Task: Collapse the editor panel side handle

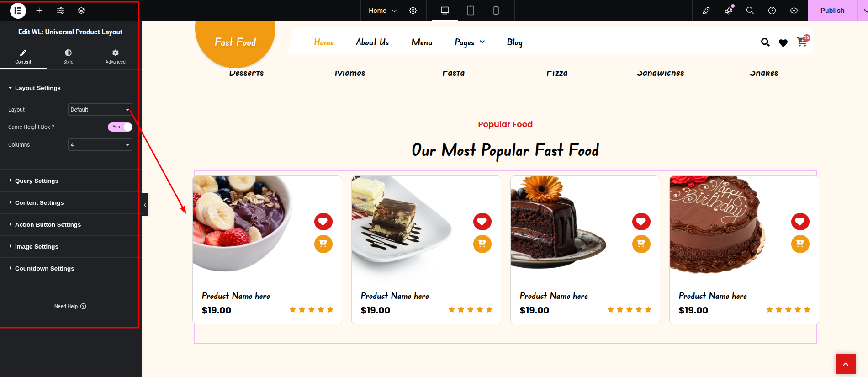Action: [x=145, y=205]
